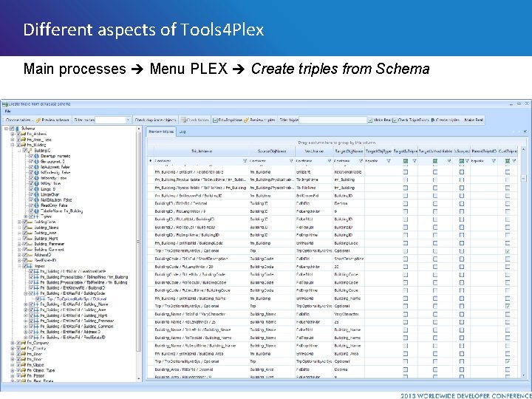The height and width of the screenshot is (399, 532).
Task: Toggle the fm_Area_Type tree checkbox
Action: [18, 140]
